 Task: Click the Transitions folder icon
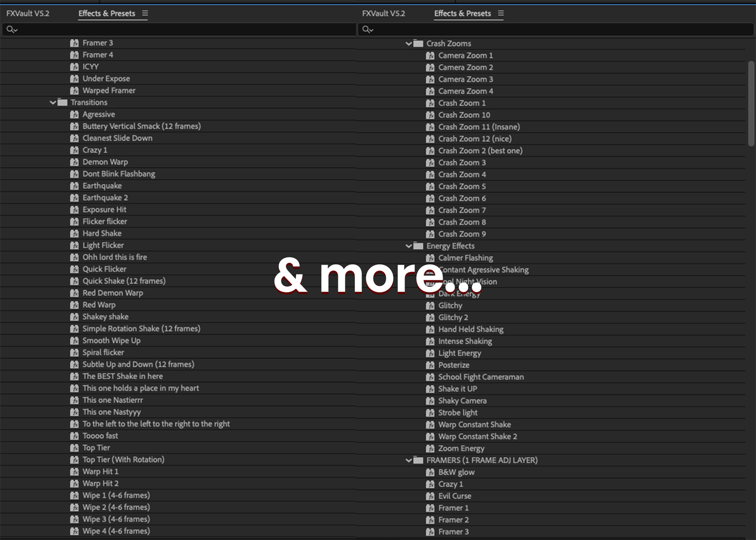63,103
